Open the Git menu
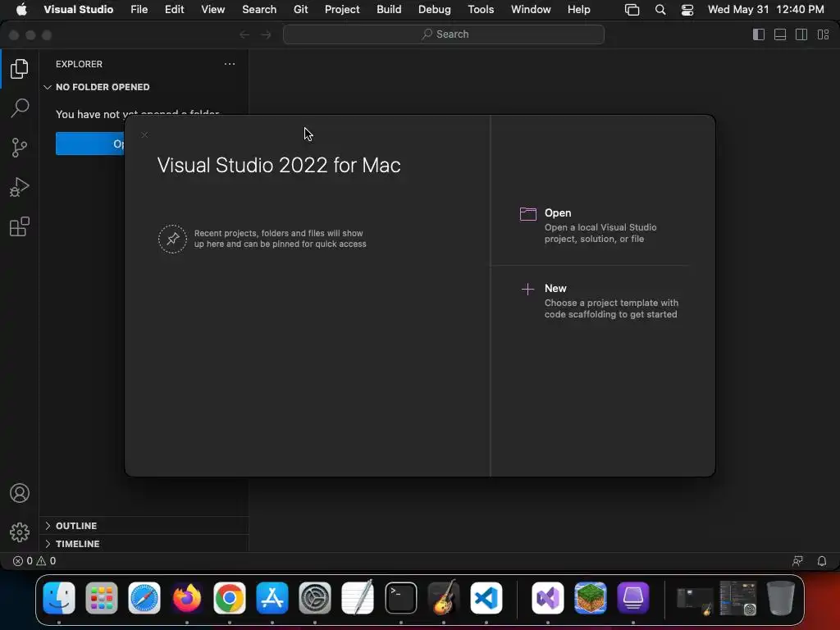This screenshot has width=840, height=630. coord(300,9)
